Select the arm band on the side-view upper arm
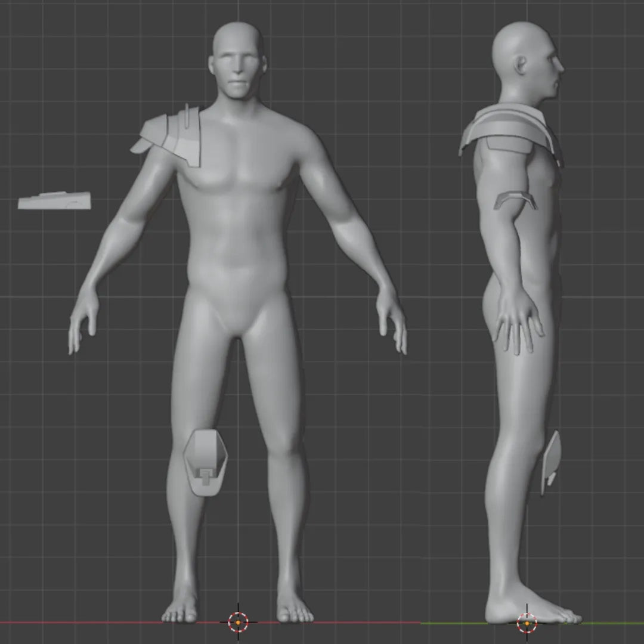The height and width of the screenshot is (644, 644). pos(515,200)
